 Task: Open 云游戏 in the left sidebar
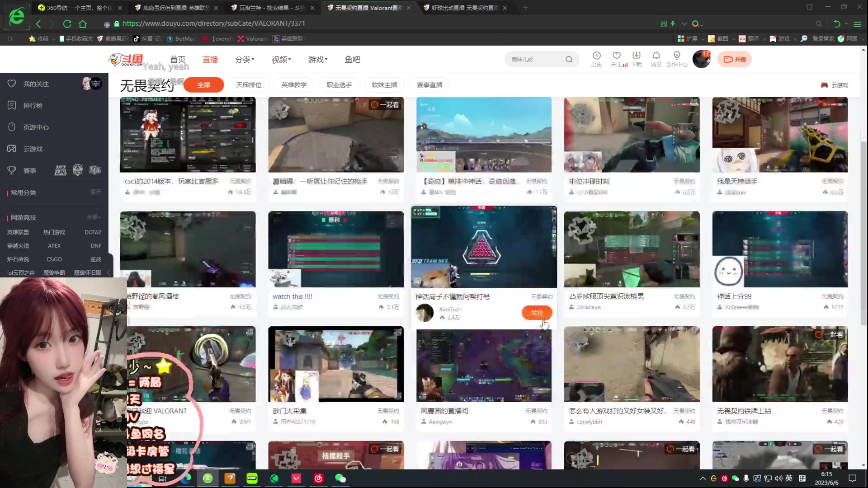click(x=33, y=149)
